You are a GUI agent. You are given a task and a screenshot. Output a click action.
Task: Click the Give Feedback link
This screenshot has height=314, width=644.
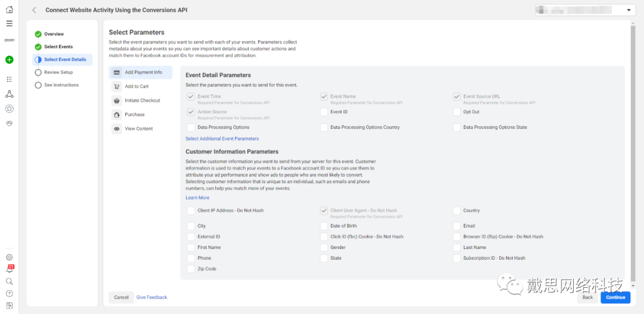[x=151, y=297]
